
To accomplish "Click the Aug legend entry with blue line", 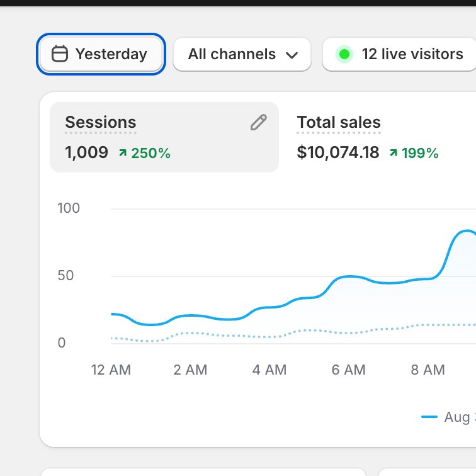I will pyautogui.click(x=448, y=417).
